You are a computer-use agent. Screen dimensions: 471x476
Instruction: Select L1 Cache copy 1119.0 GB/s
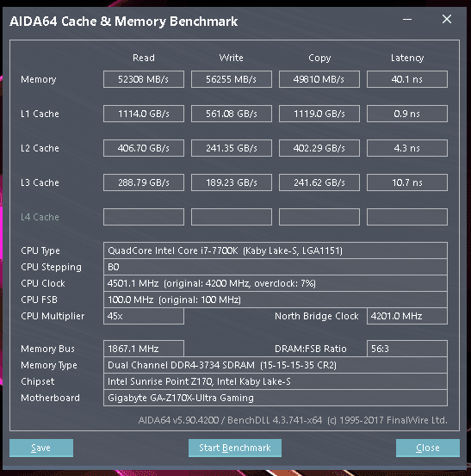click(x=319, y=114)
